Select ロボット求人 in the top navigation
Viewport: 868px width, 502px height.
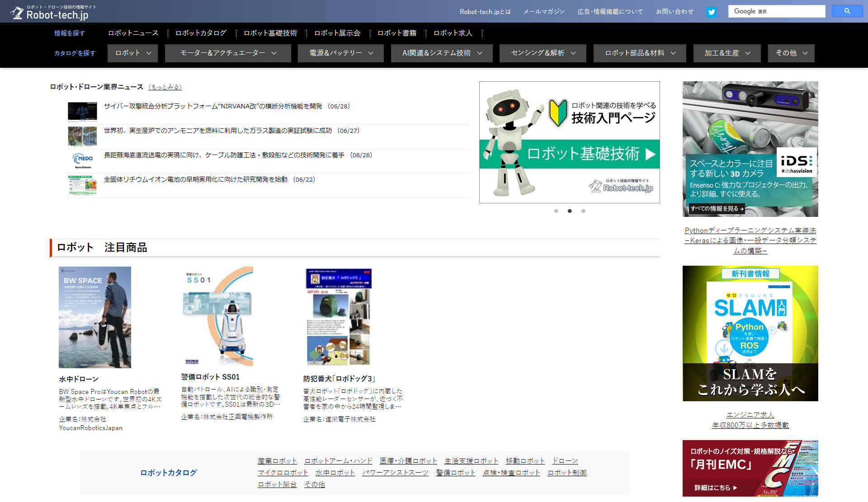453,33
